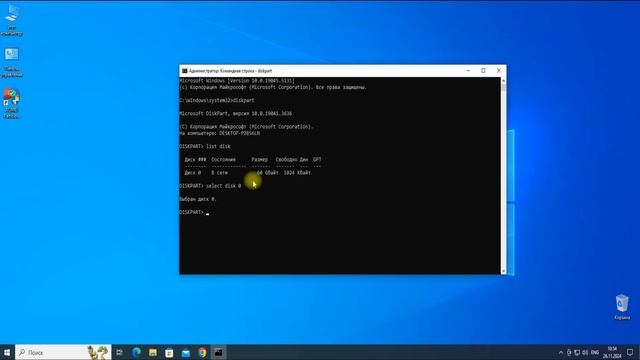
Task: Open the Windows Start menu
Action: pyautogui.click(x=7, y=352)
